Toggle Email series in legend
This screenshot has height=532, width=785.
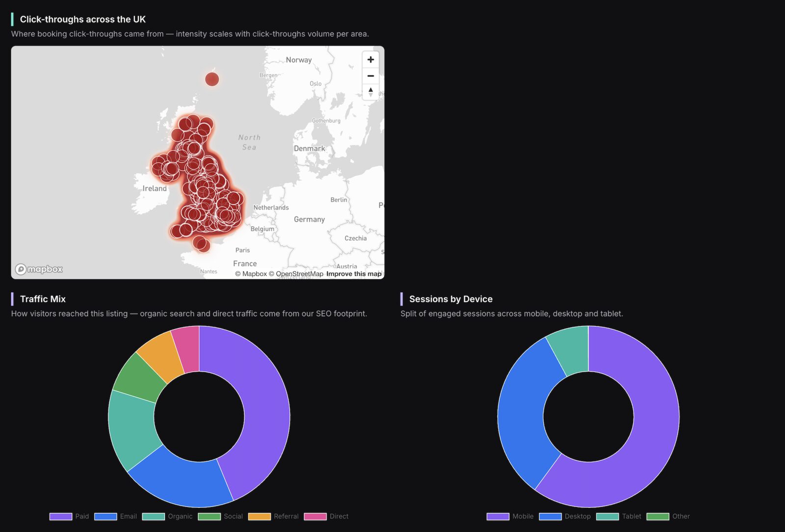[x=115, y=516]
